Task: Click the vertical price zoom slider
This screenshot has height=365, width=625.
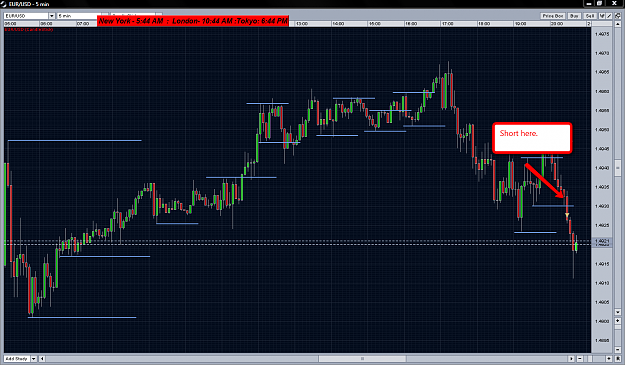Action: click(618, 327)
